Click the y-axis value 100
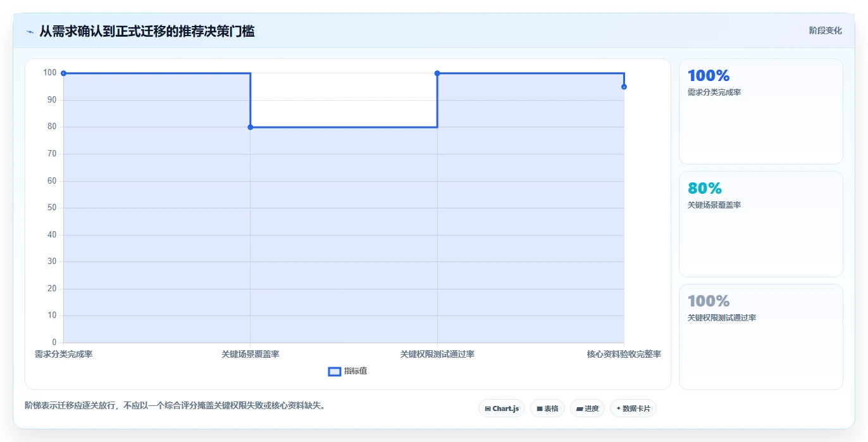The height and width of the screenshot is (442, 868). pyautogui.click(x=50, y=73)
